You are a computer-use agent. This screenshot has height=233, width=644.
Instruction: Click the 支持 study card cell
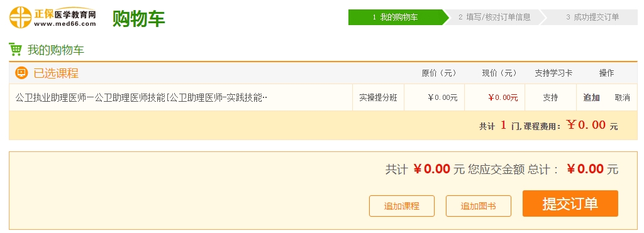[550, 97]
